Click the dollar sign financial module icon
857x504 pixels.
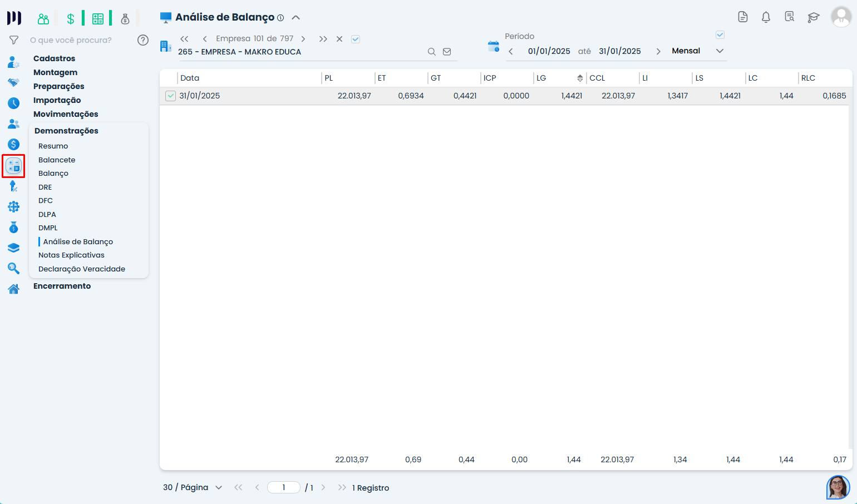(71, 19)
